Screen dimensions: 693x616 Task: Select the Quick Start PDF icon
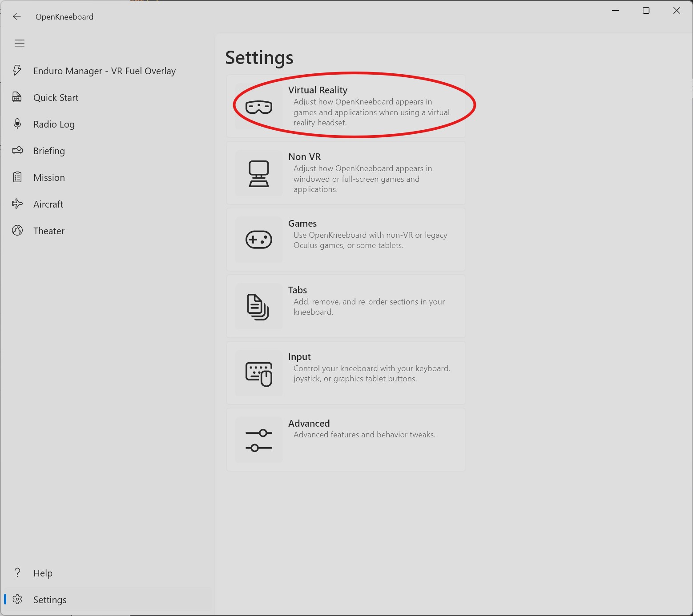click(17, 97)
